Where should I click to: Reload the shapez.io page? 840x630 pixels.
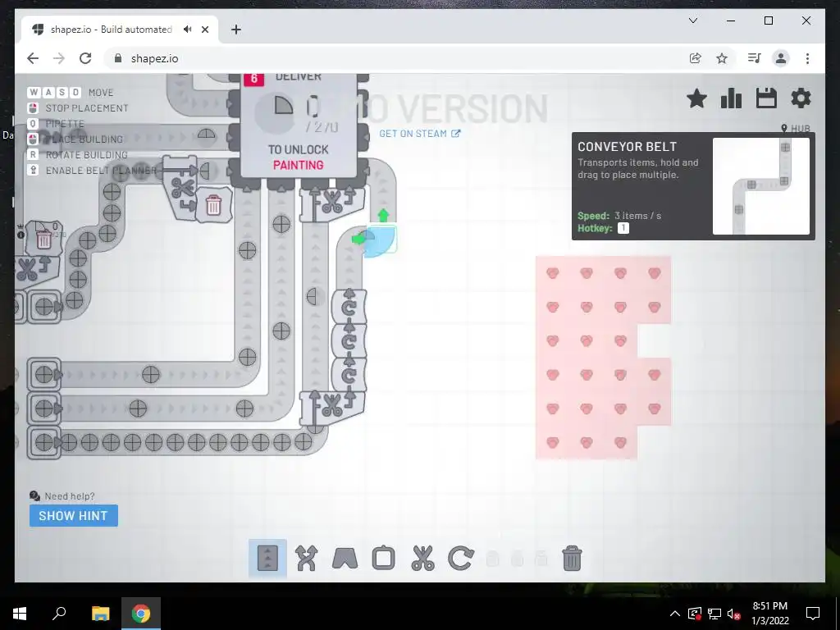tap(85, 58)
